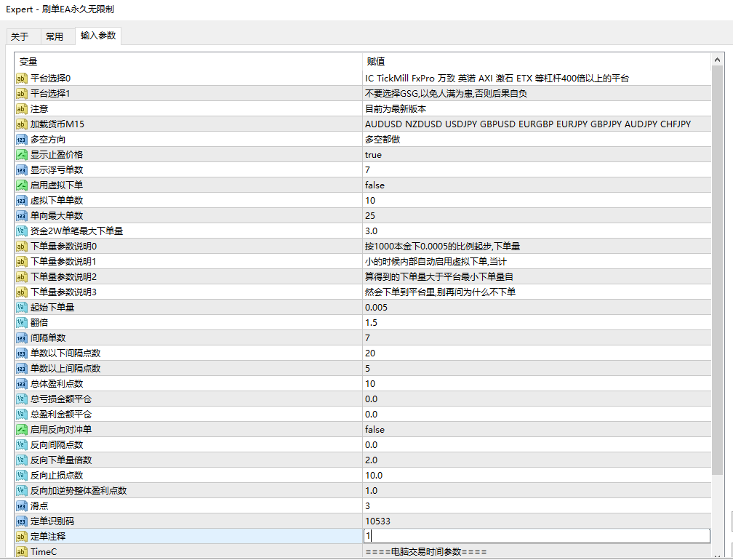
Task: Click the bool icon beside 启用虚拟下单
Action: pyautogui.click(x=22, y=185)
